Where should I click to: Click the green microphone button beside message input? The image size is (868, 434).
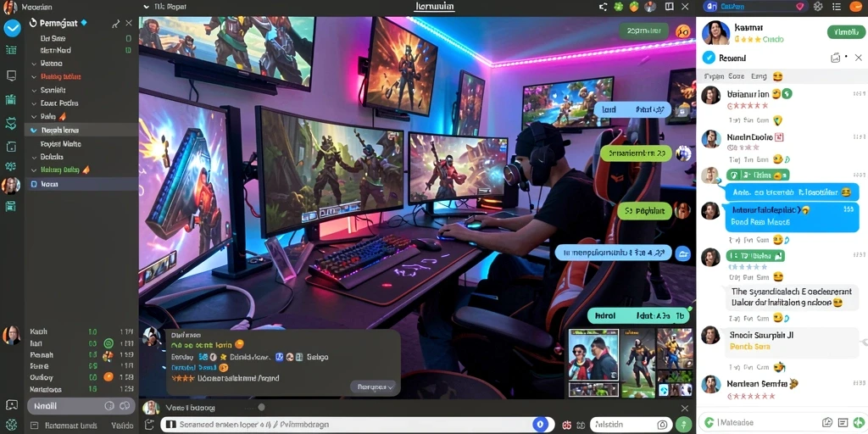pyautogui.click(x=684, y=425)
